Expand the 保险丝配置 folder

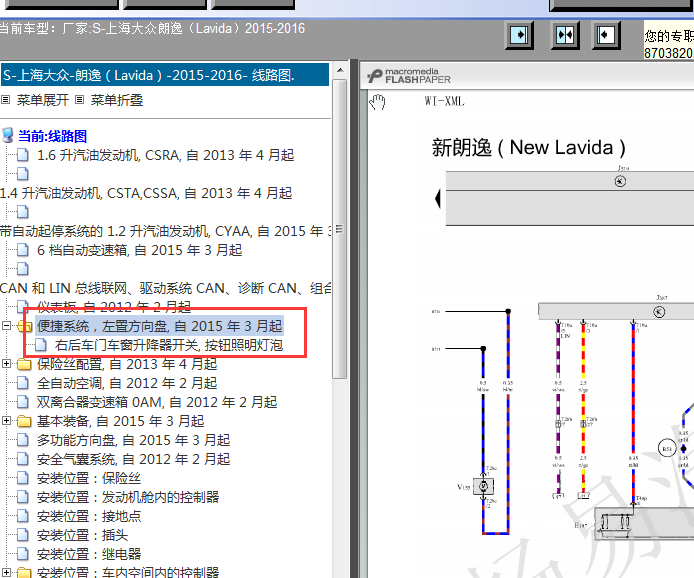pyautogui.click(x=6, y=364)
